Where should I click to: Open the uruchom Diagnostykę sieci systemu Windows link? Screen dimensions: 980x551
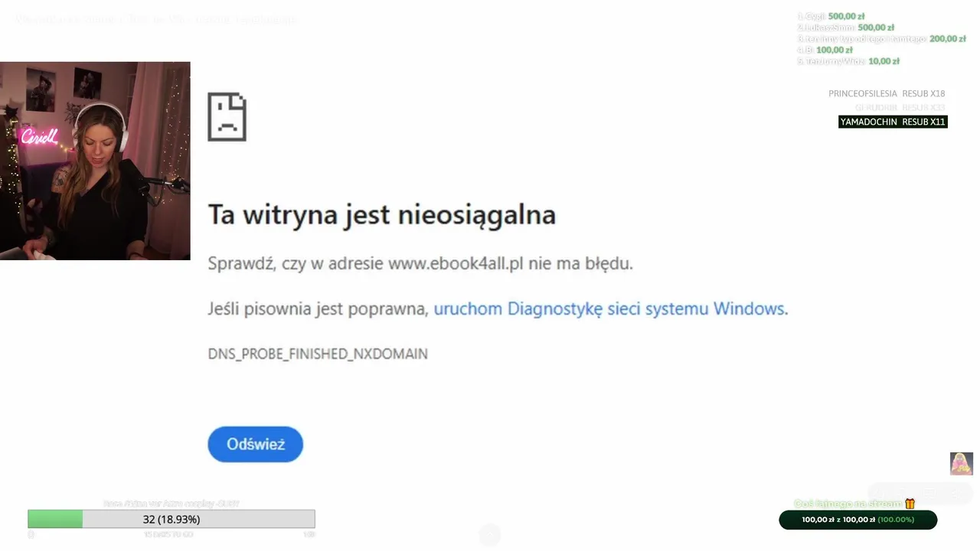pos(609,308)
